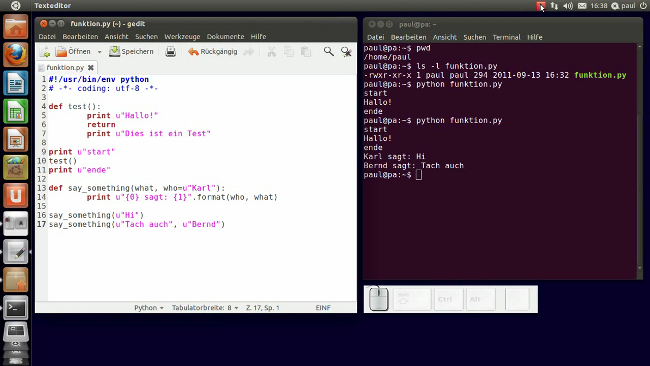Screen dimensions: 650x366
Task: Open terminal Hilfe menu
Action: click(535, 37)
